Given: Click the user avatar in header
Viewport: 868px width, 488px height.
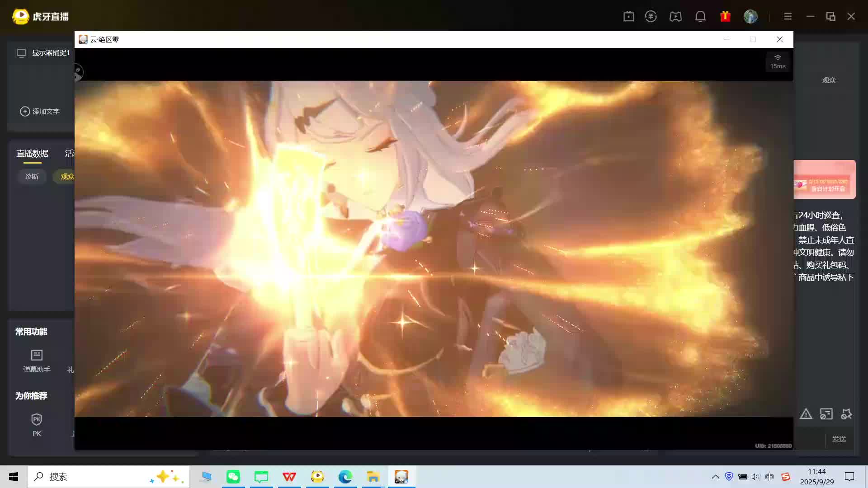Looking at the screenshot, I should [750, 16].
